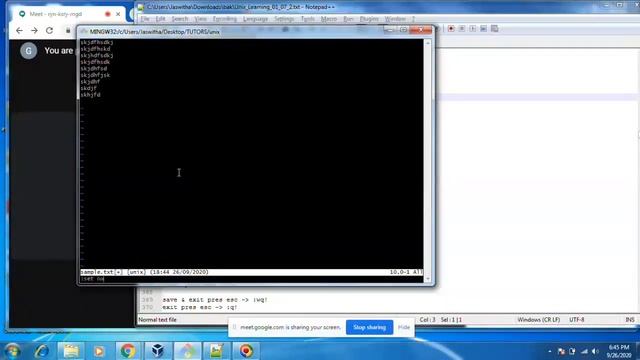Select the Meet tab in Chrome
This screenshot has width=640, height=360.
pyautogui.click(x=67, y=14)
